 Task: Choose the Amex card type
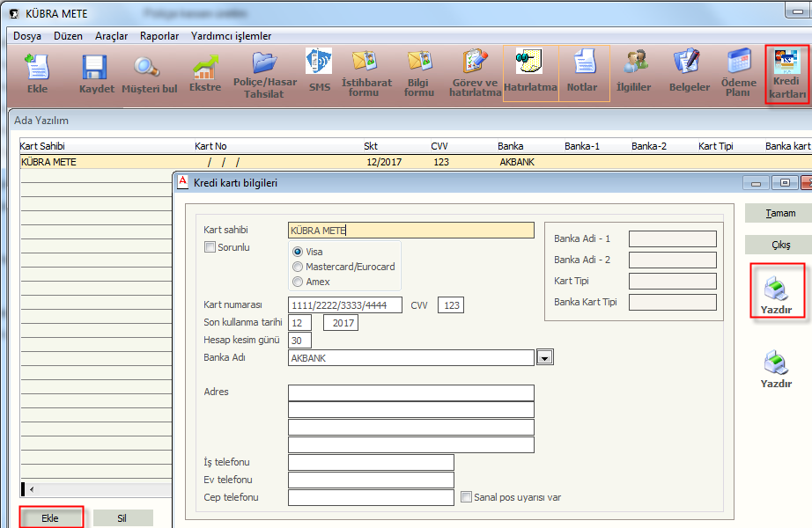pos(298,282)
